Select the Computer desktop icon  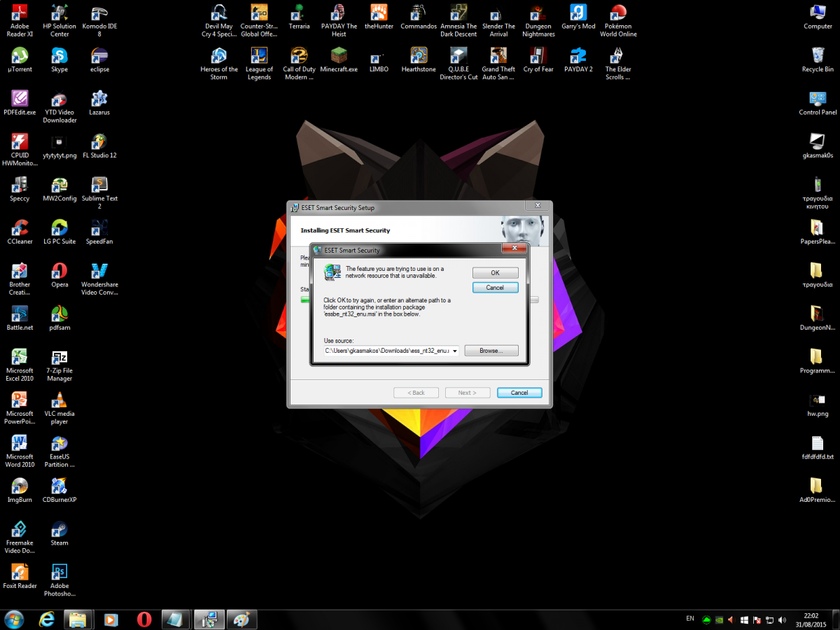click(818, 17)
